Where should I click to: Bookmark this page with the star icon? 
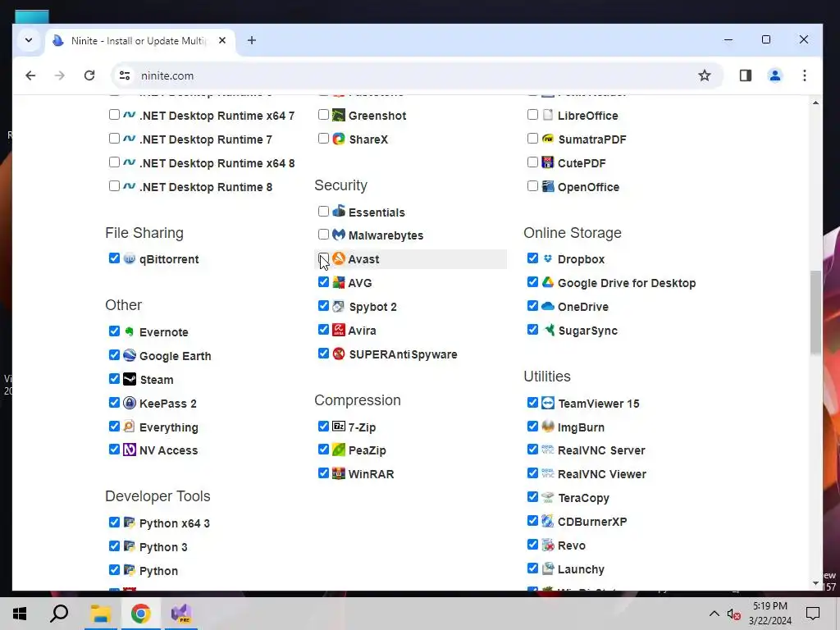pyautogui.click(x=705, y=75)
